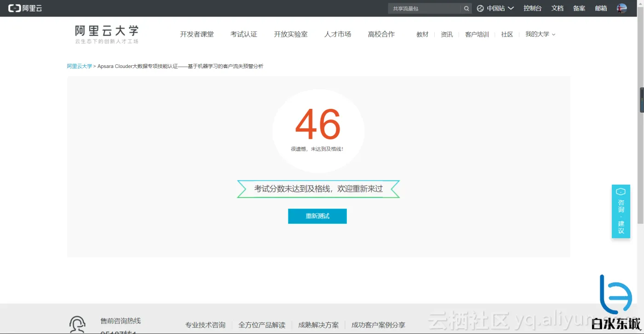Click 全方位产品解读 footer text
644x334 pixels.
click(x=262, y=325)
